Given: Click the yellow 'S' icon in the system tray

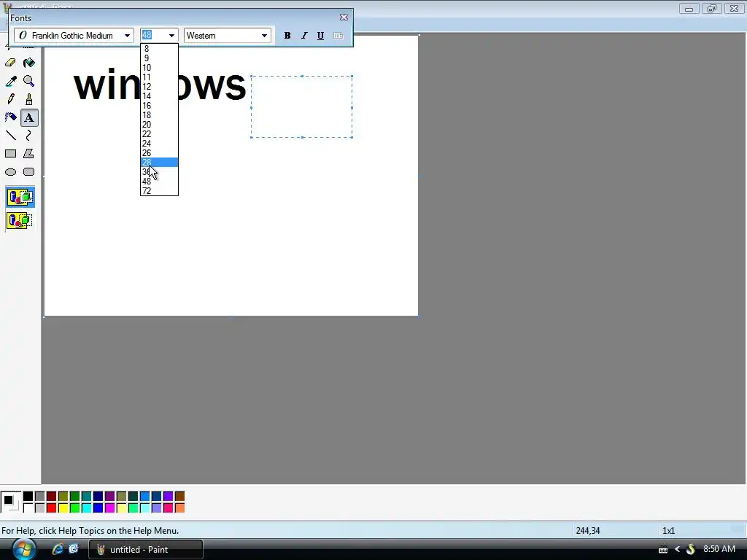Looking at the screenshot, I should (x=691, y=550).
